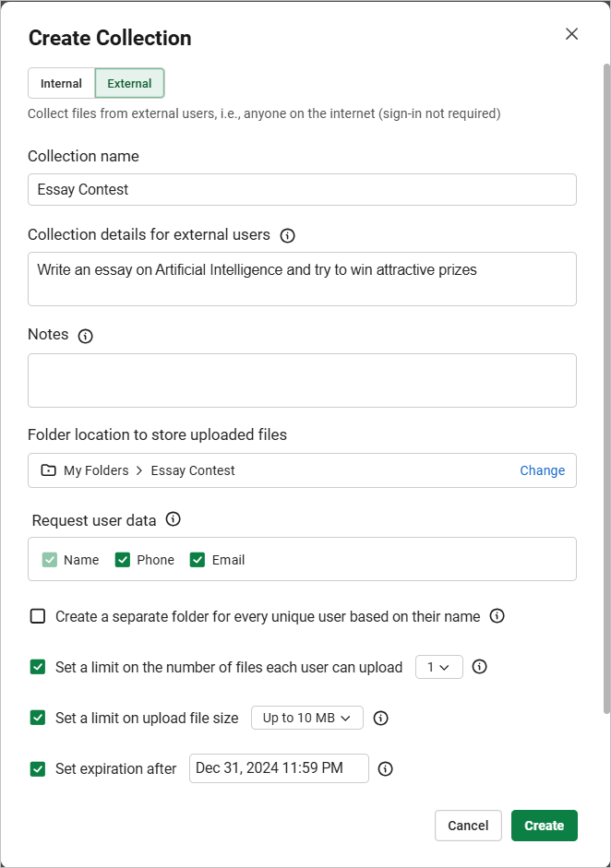The height and width of the screenshot is (868, 611).
Task: Switch to the Internal tab
Action: 62,84
